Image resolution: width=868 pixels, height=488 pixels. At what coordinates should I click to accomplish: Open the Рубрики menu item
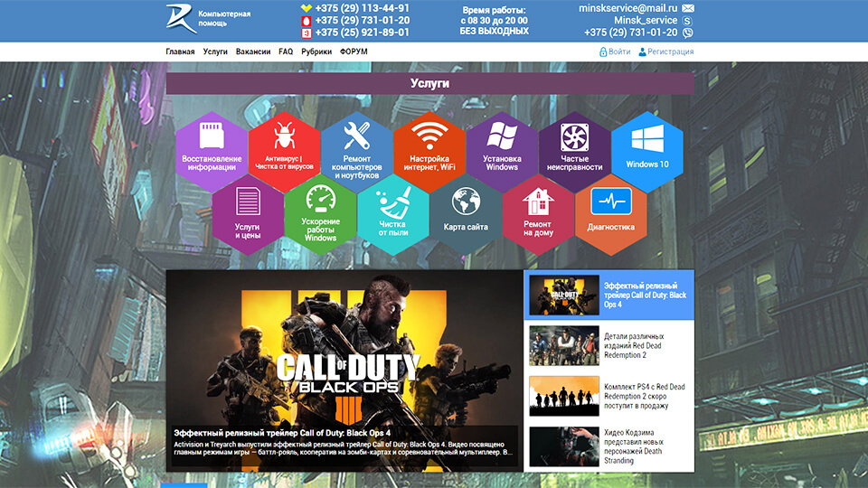316,52
